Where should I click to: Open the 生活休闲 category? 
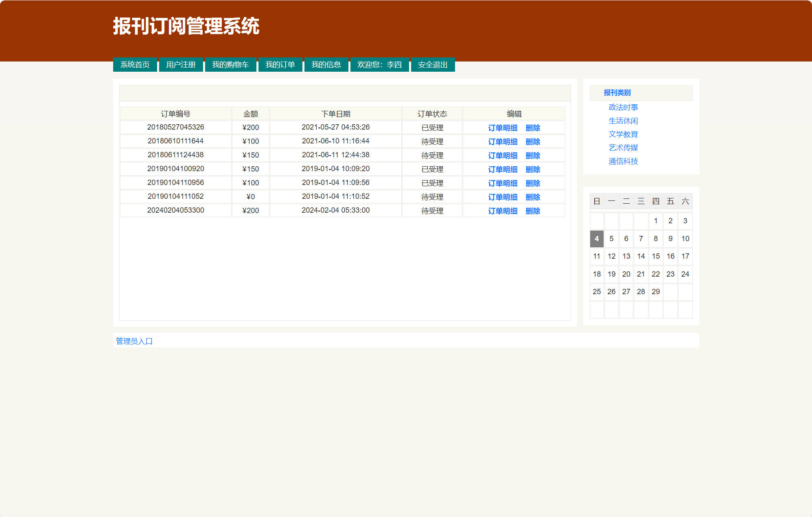point(623,121)
